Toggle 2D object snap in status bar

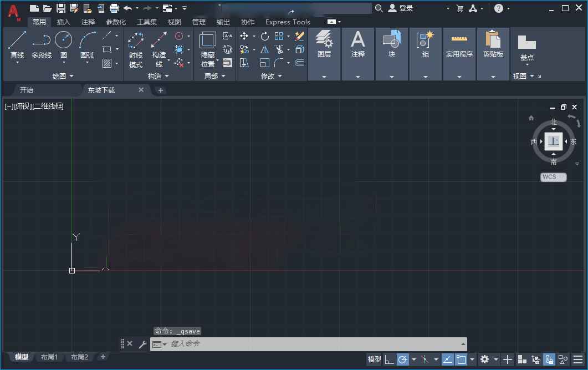pyautogui.click(x=461, y=359)
